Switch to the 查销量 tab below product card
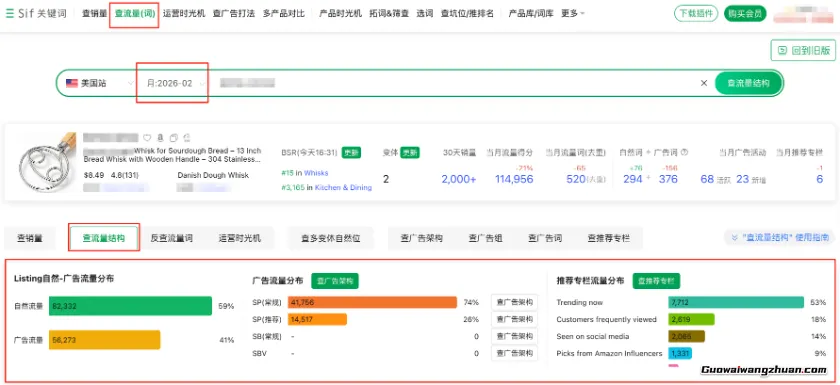 (30, 238)
